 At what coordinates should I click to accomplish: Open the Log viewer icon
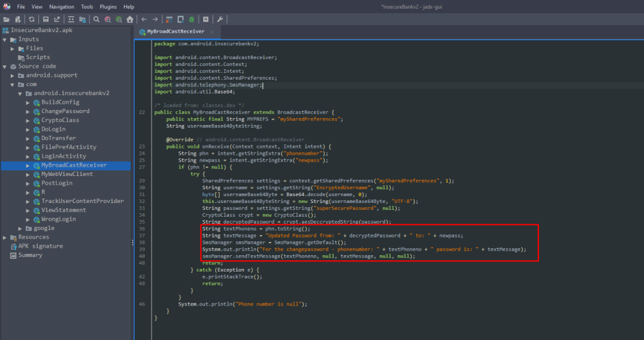coord(206,19)
